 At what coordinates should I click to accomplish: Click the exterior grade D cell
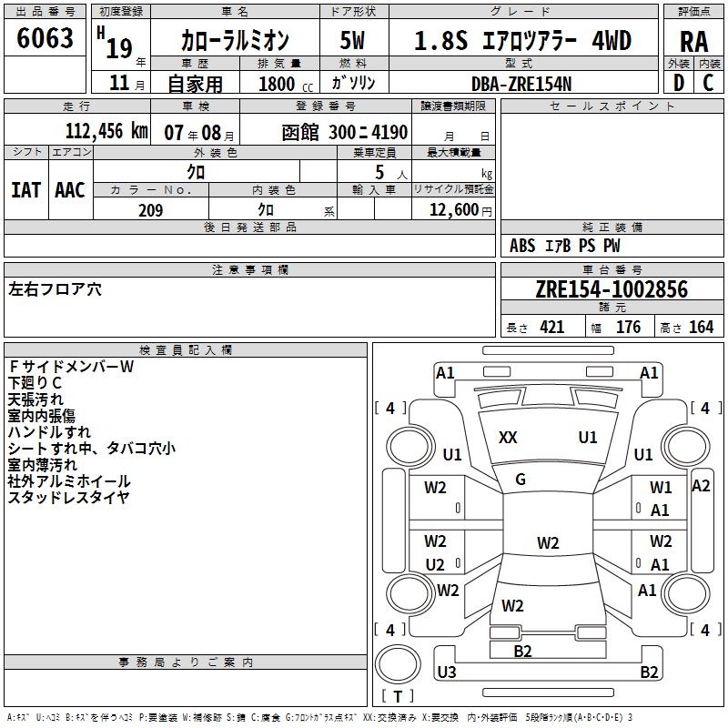pyautogui.click(x=678, y=83)
